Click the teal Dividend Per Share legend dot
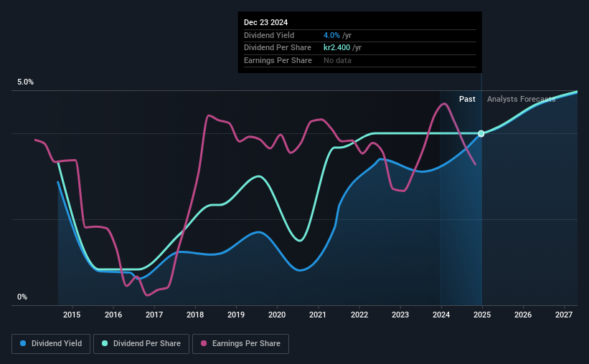This screenshot has width=589, height=364. coord(105,343)
